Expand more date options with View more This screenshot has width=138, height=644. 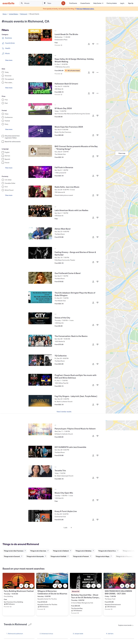click(x=9, y=88)
